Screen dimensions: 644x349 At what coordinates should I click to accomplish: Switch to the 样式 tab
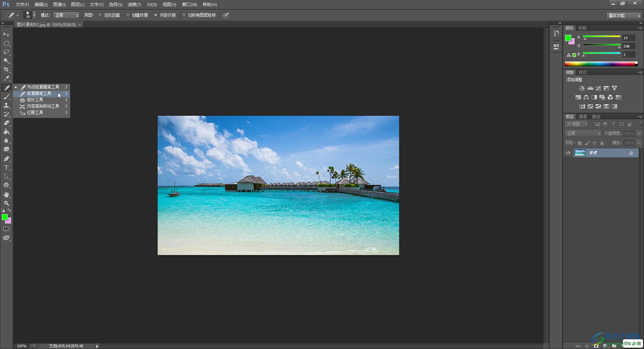583,72
